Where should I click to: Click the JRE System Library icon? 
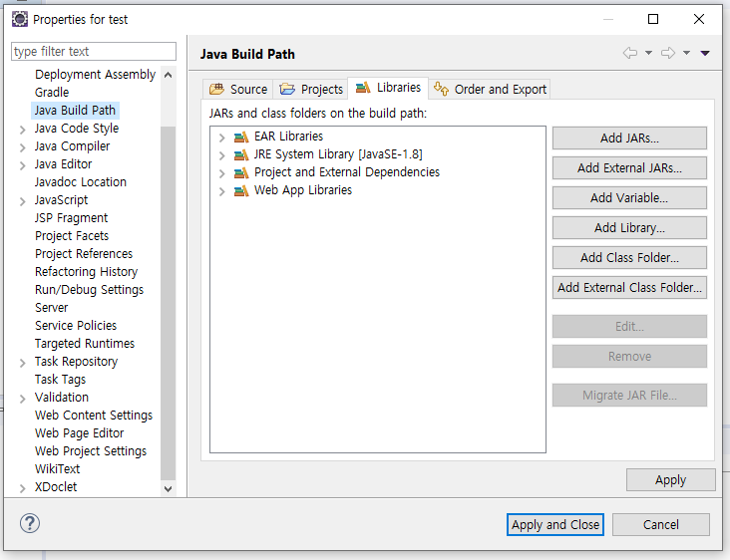coord(241,154)
